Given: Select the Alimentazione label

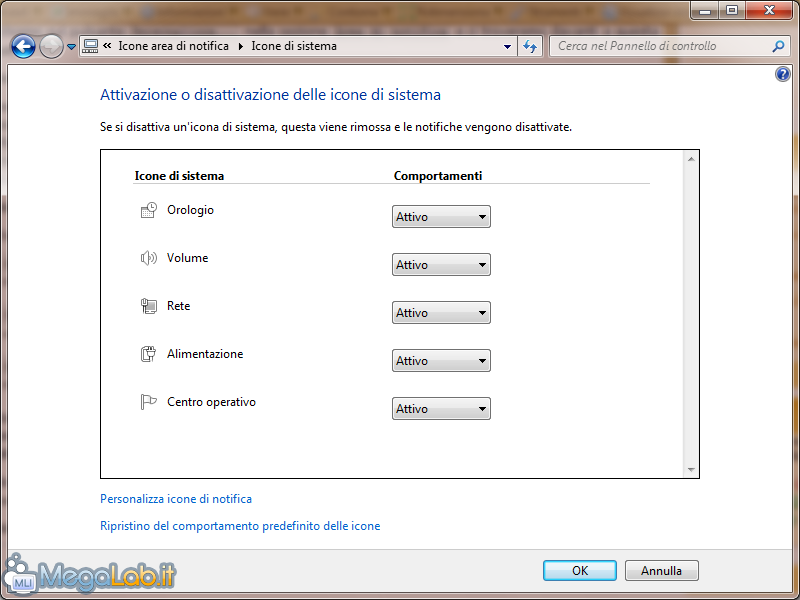Looking at the screenshot, I should [205, 354].
